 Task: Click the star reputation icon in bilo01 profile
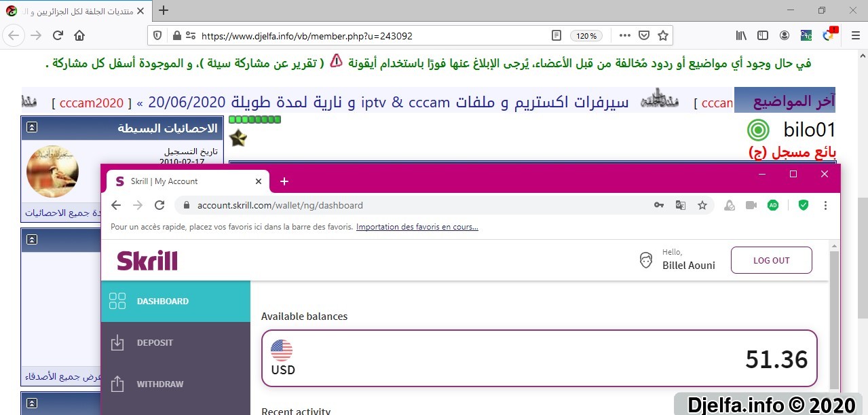[238, 138]
